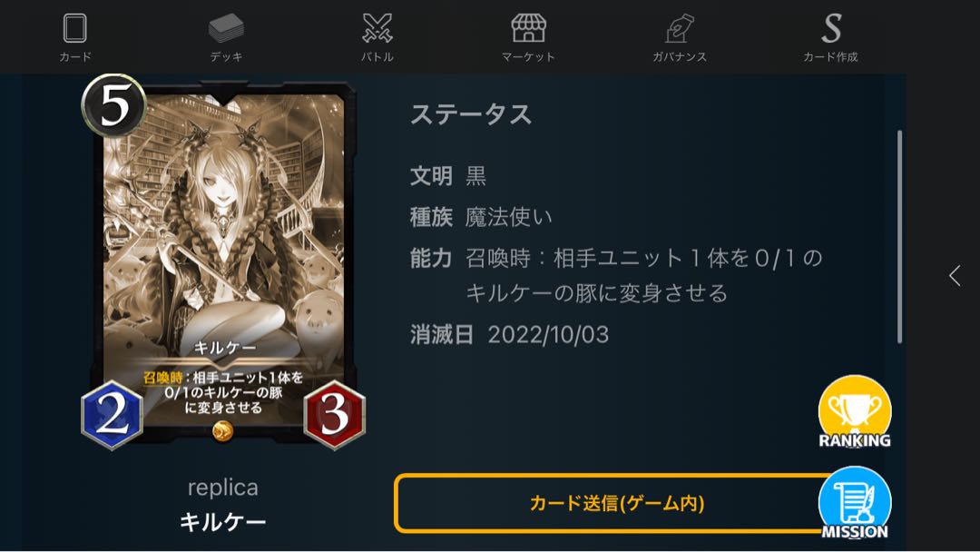Open the カード tab icon

75,29
